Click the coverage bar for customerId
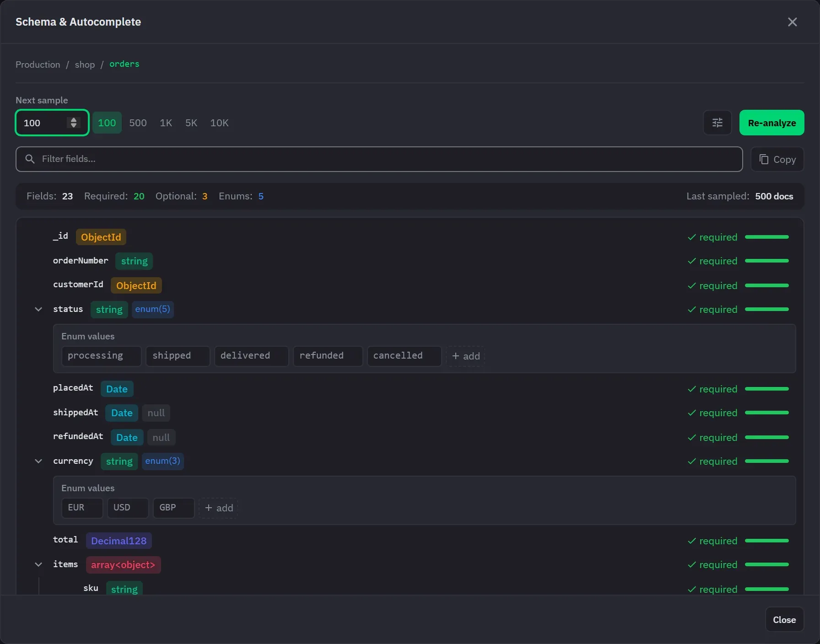Image resolution: width=820 pixels, height=644 pixels. [767, 285]
